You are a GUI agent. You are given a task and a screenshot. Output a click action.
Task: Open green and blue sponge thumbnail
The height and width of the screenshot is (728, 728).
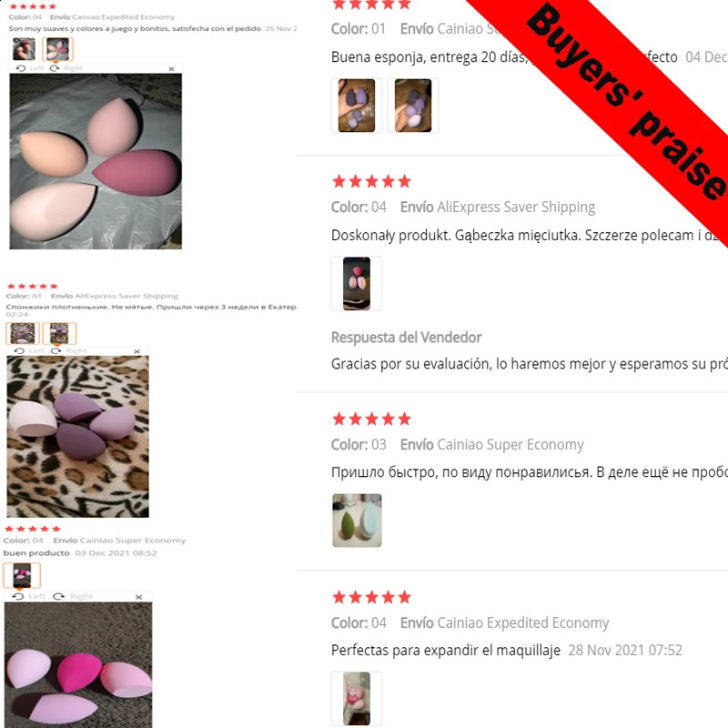pos(357,521)
